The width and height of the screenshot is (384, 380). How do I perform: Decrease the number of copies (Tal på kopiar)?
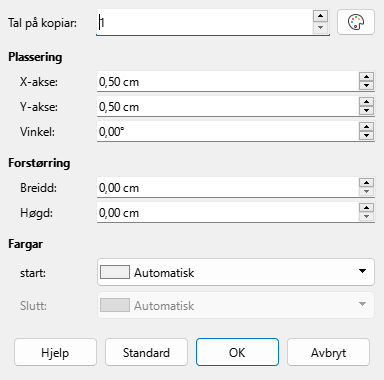[320, 28]
